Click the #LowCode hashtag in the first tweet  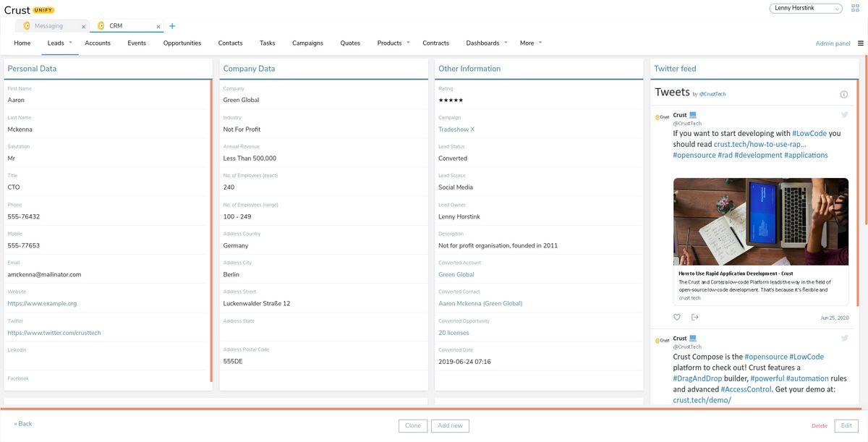(x=809, y=133)
